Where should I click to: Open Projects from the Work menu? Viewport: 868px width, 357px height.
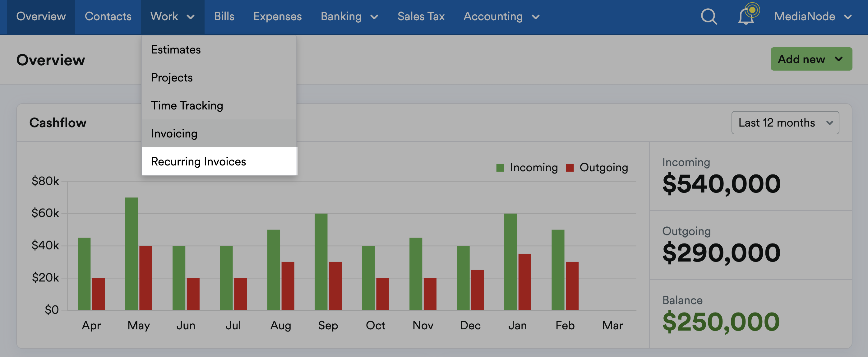(172, 77)
